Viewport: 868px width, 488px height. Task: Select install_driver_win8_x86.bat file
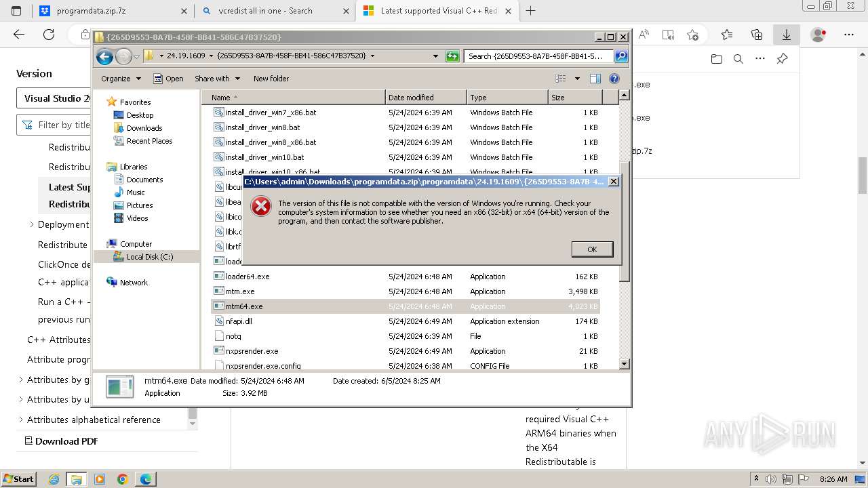pyautogui.click(x=271, y=142)
